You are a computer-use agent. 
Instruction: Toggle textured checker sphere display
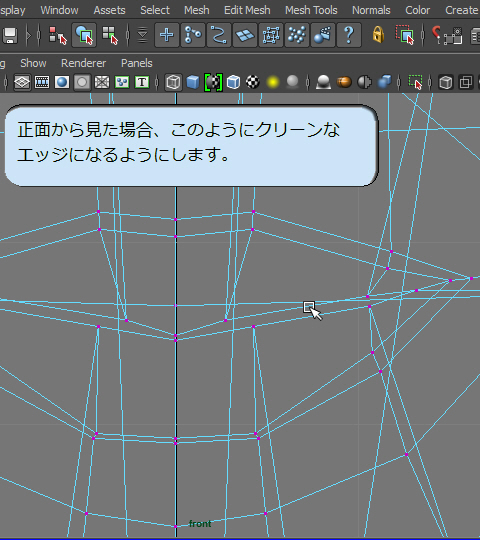pyautogui.click(x=253, y=82)
